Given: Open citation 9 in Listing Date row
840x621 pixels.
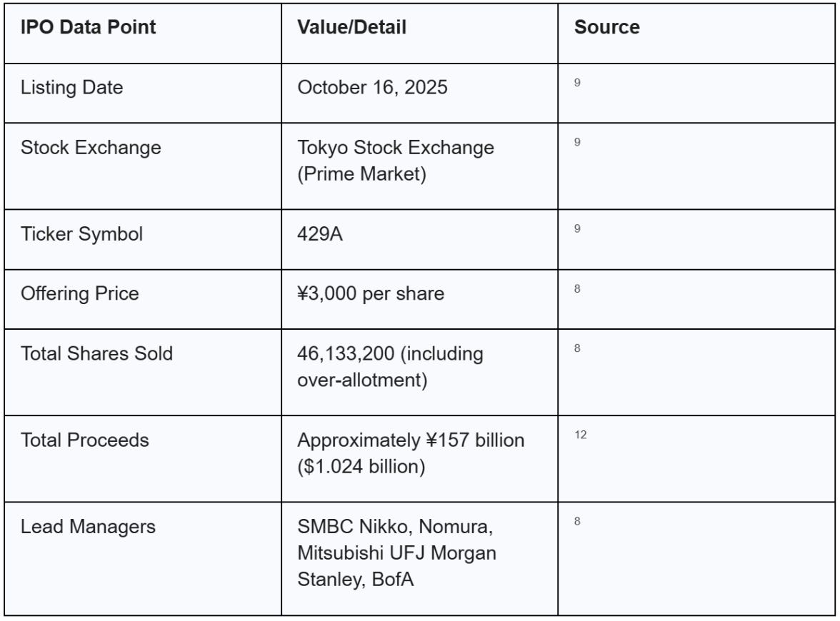Looking at the screenshot, I should 577,83.
